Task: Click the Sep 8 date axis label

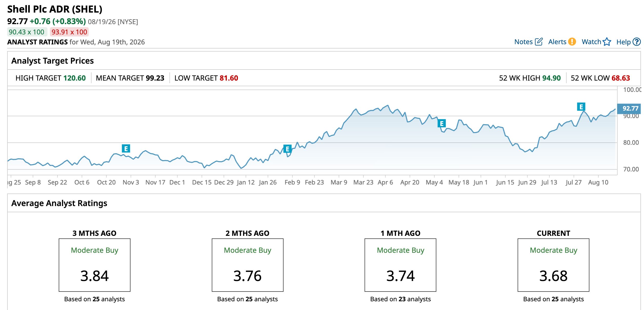Action: [x=33, y=182]
